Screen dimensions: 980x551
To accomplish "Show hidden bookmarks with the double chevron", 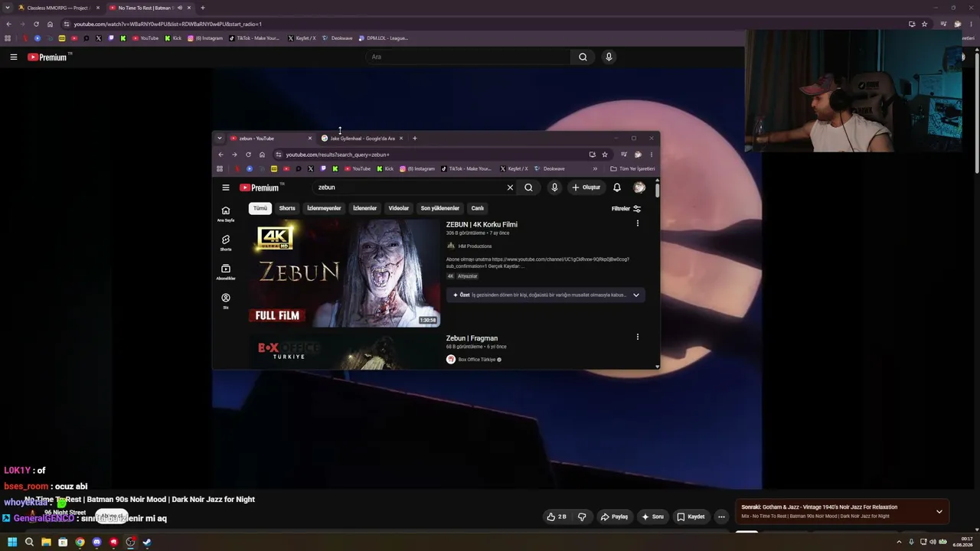I will tap(595, 169).
